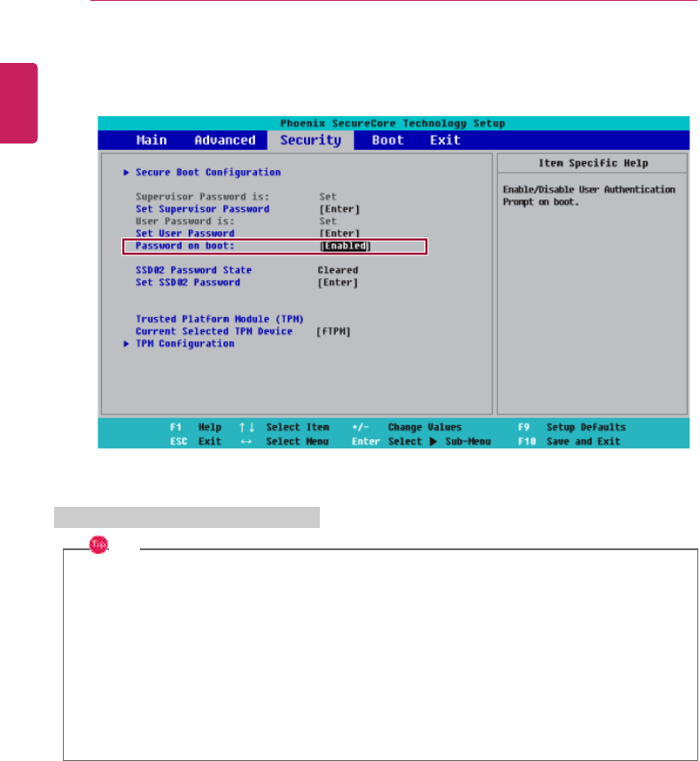Click SSD02 Password State label
700x761 pixels.
point(194,270)
